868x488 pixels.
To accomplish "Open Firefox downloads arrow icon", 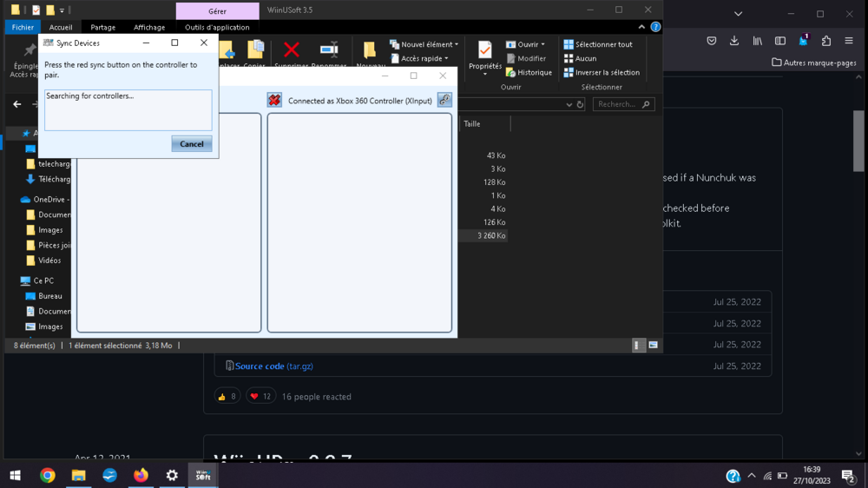I will pyautogui.click(x=734, y=41).
